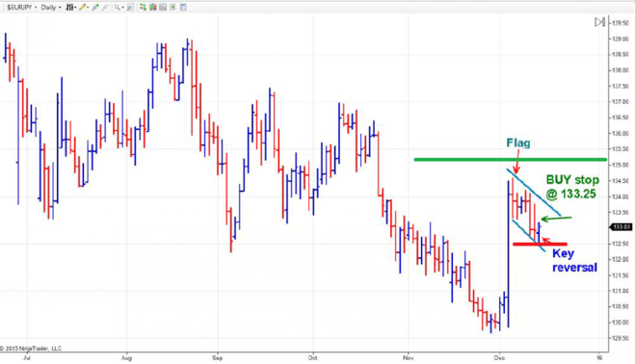Select the drawing tools pencil icon
Viewport: 635px width, 364px height.
[x=83, y=8]
